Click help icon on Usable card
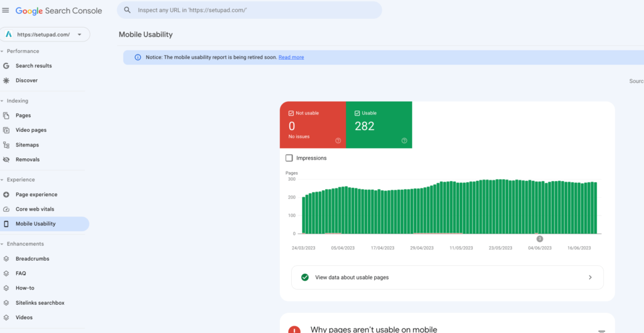 coord(404,141)
